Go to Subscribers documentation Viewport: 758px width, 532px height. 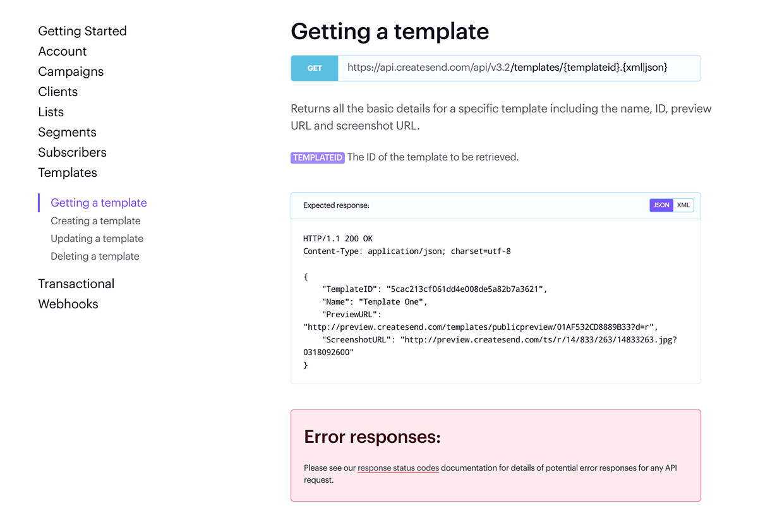coord(73,152)
